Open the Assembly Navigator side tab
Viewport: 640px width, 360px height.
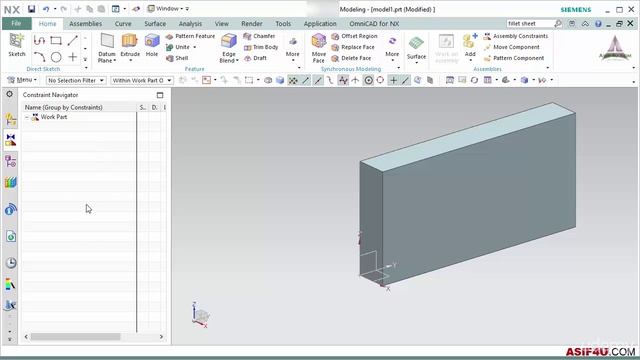[11, 119]
